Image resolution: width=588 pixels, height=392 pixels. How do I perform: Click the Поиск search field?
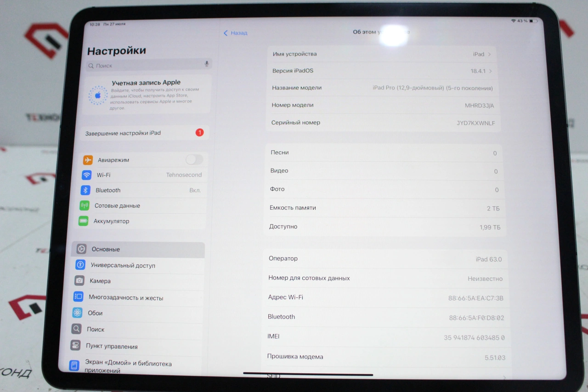click(x=149, y=65)
